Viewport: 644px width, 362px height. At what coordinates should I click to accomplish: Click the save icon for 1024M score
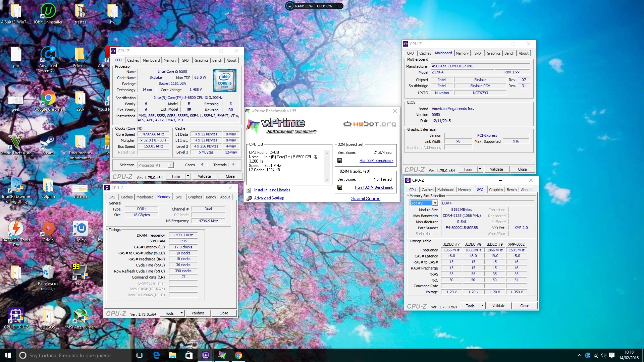point(340,187)
